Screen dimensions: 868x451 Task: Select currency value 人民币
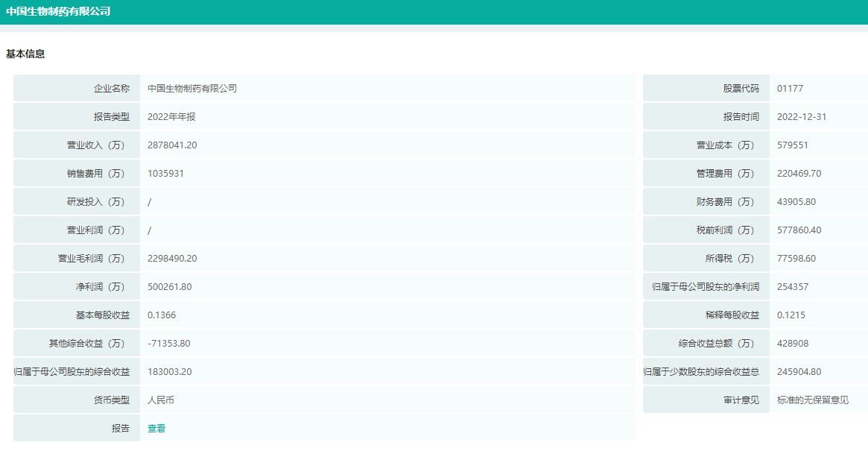(x=161, y=400)
